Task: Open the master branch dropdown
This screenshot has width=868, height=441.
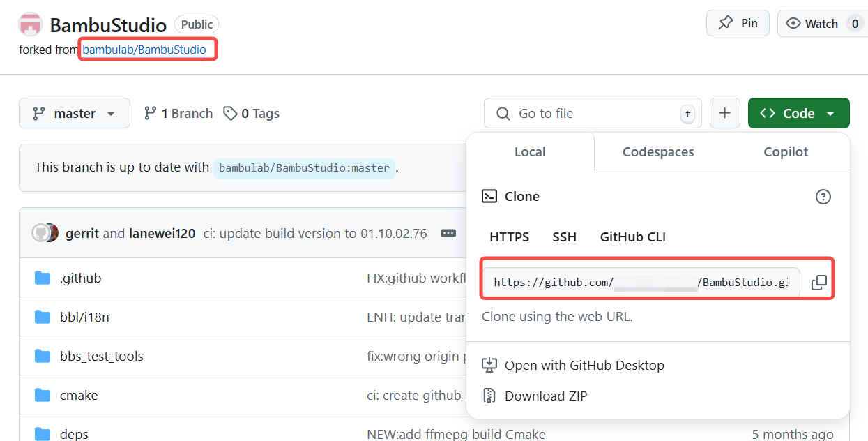Action: click(75, 113)
